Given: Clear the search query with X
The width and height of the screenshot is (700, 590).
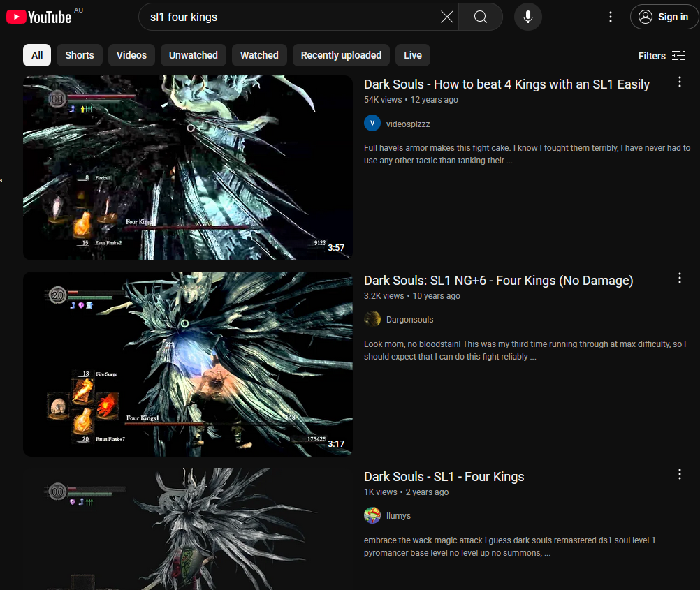Looking at the screenshot, I should coord(446,17).
